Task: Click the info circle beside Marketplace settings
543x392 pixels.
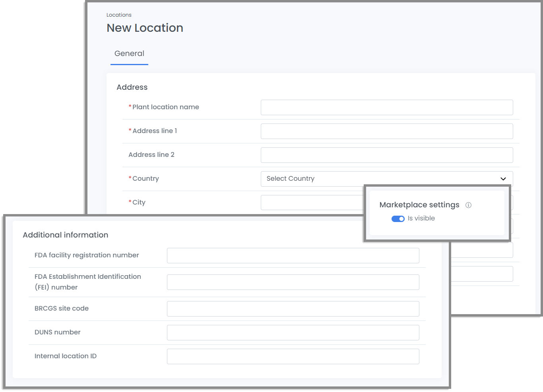Action: 469,205
